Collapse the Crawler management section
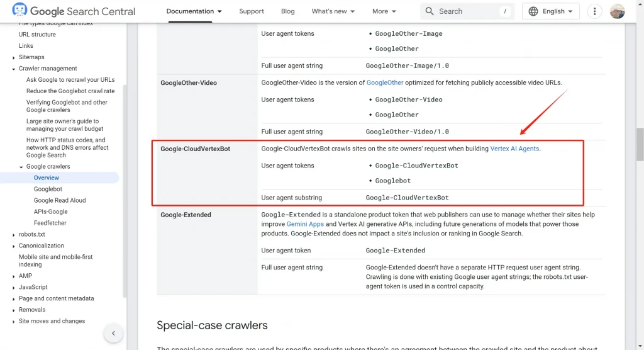This screenshot has height=350, width=644. 14,69
